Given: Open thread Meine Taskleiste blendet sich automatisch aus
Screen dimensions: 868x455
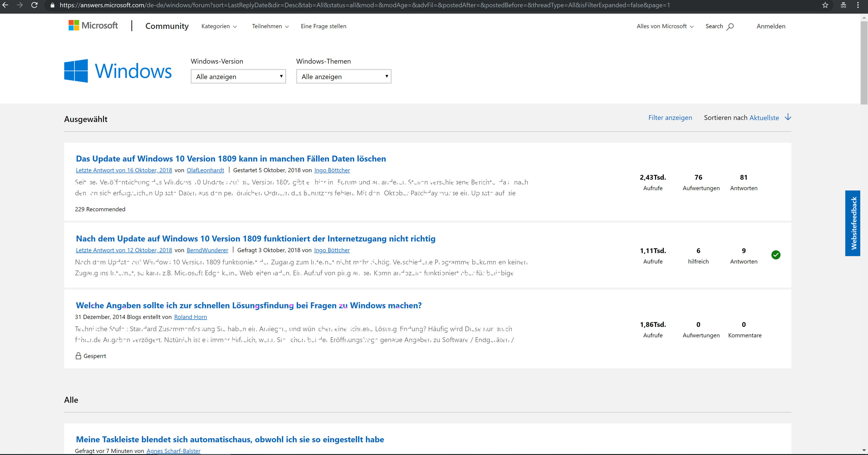Looking at the screenshot, I should click(230, 439).
